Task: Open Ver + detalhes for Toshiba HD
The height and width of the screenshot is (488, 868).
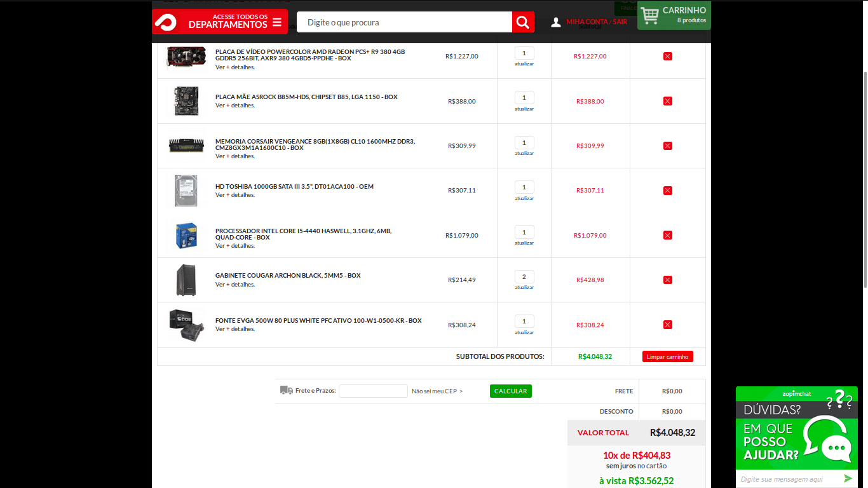Action: pos(235,194)
